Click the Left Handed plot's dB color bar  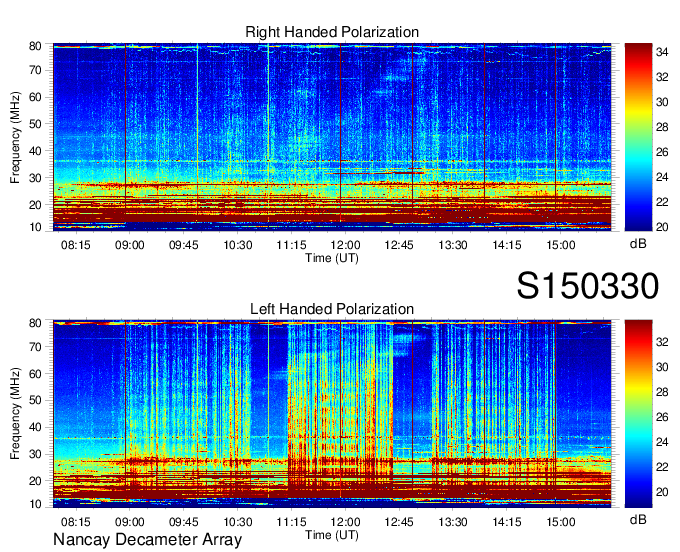click(638, 414)
